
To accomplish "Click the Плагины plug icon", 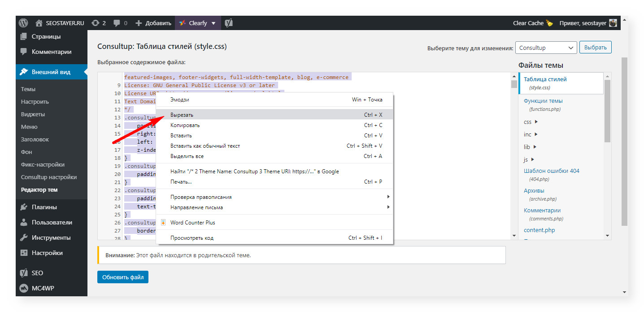I will (24, 207).
